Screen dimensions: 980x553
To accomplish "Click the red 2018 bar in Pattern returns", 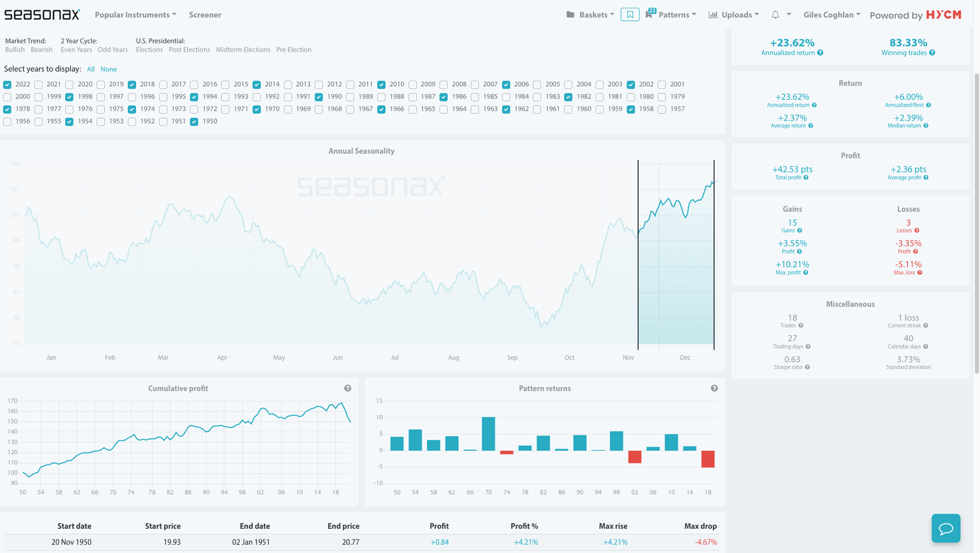I will [708, 459].
